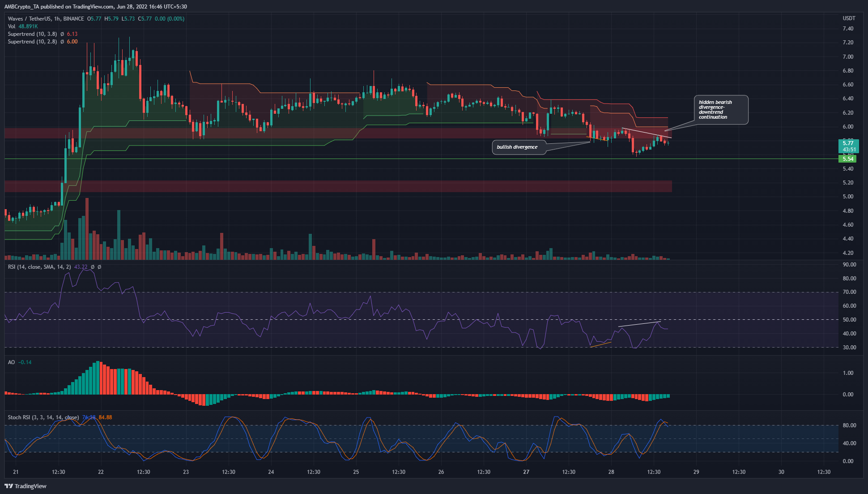Click the hidden bearish divergence callout
Image resolution: width=868 pixels, height=494 pixels.
[720, 110]
